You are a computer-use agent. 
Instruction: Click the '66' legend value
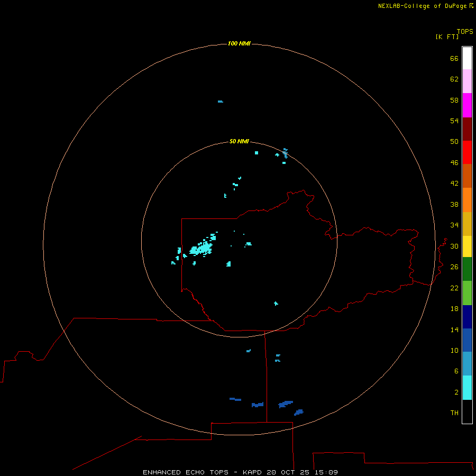point(454,59)
